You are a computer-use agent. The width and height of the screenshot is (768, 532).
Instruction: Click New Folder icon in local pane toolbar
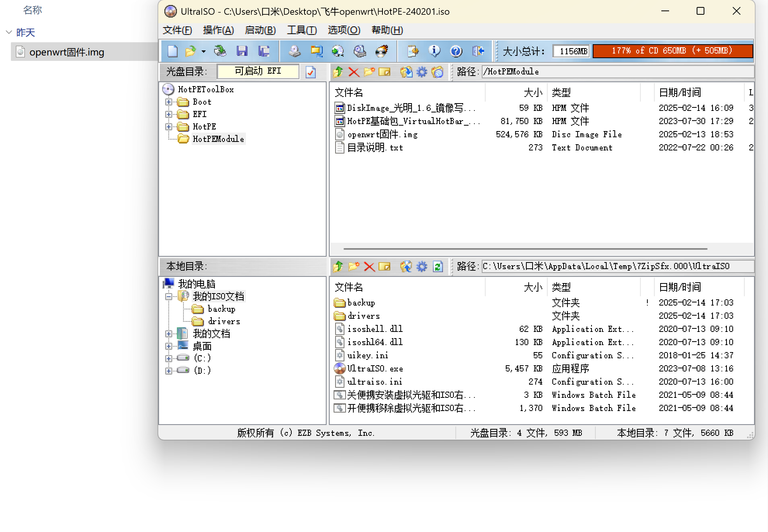[354, 266]
